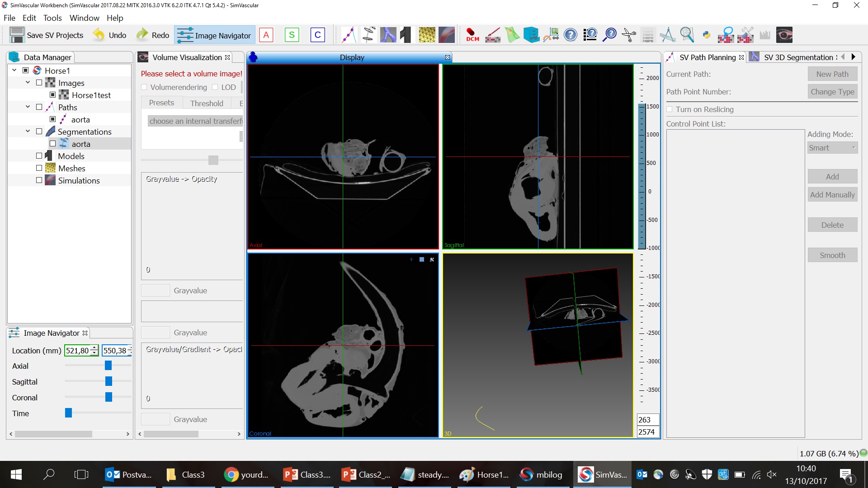Open the Window menu
Image resolution: width=868 pixels, height=488 pixels.
point(85,18)
